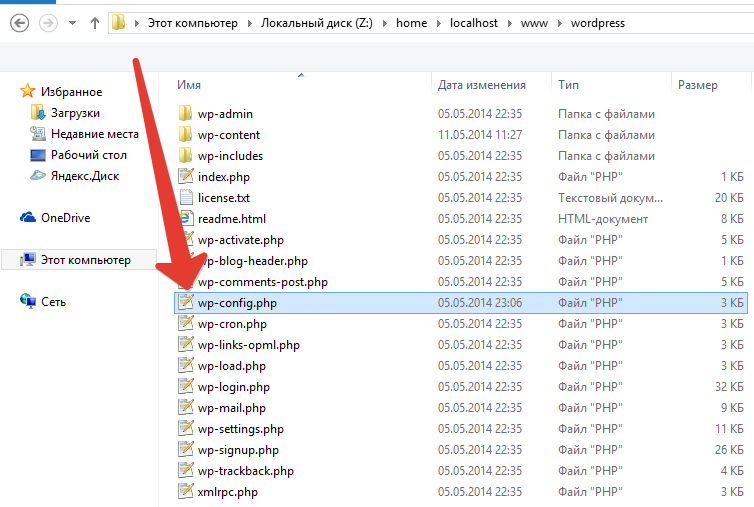Viewport: 754px width, 507px height.
Task: Expand the chevron before Этот компьютер breadcrumb
Action: tap(137, 23)
